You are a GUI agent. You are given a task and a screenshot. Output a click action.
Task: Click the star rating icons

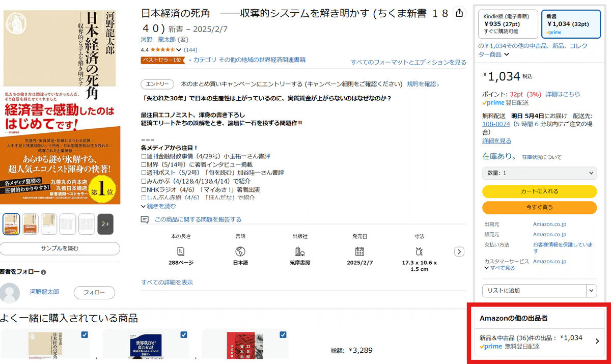(x=162, y=50)
